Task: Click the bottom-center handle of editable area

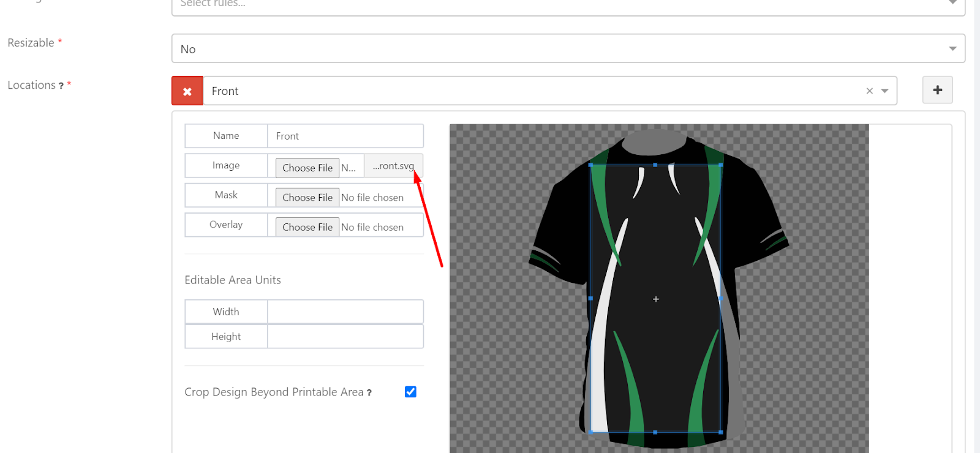Action: [x=655, y=432]
